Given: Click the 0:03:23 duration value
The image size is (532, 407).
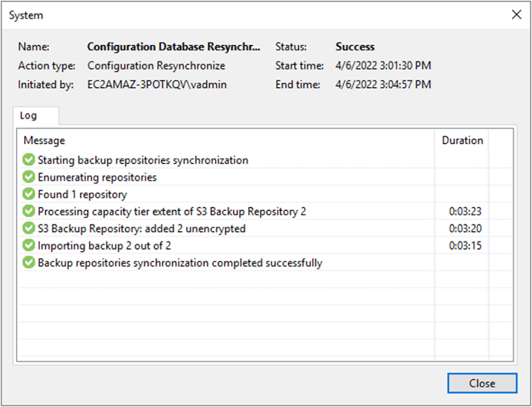Looking at the screenshot, I should (x=465, y=212).
